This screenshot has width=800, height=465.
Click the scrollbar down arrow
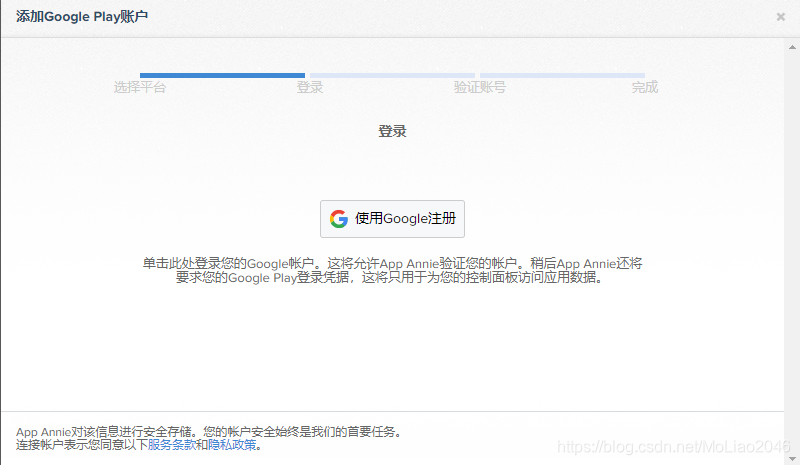(792, 459)
